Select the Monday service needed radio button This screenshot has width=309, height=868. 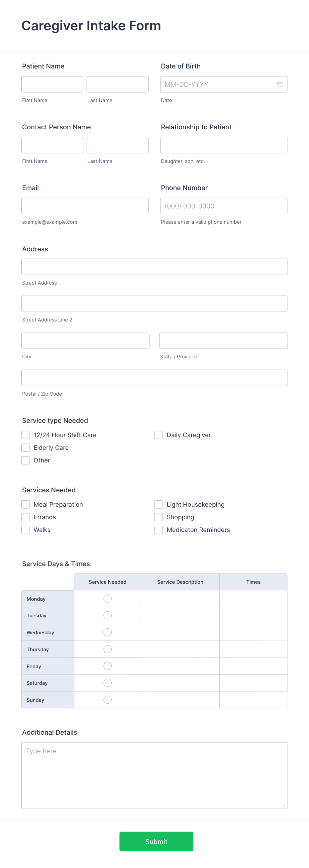tap(107, 598)
